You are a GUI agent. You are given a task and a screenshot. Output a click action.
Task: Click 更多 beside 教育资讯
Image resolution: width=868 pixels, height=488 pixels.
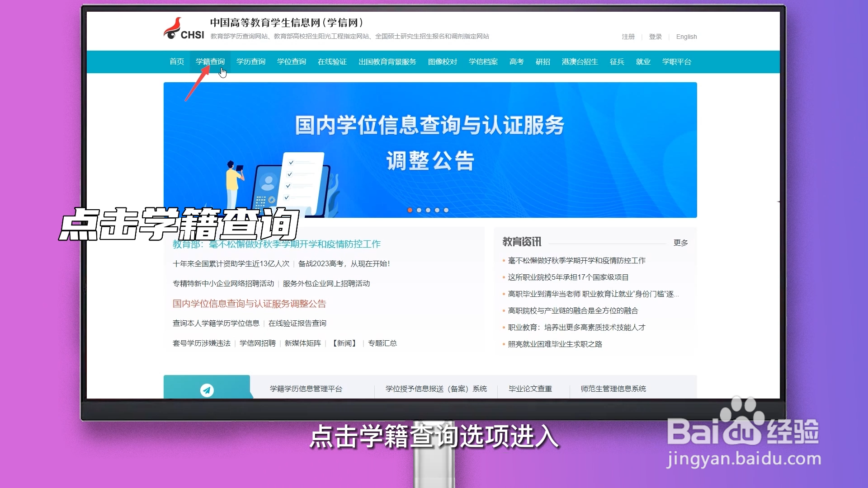680,243
